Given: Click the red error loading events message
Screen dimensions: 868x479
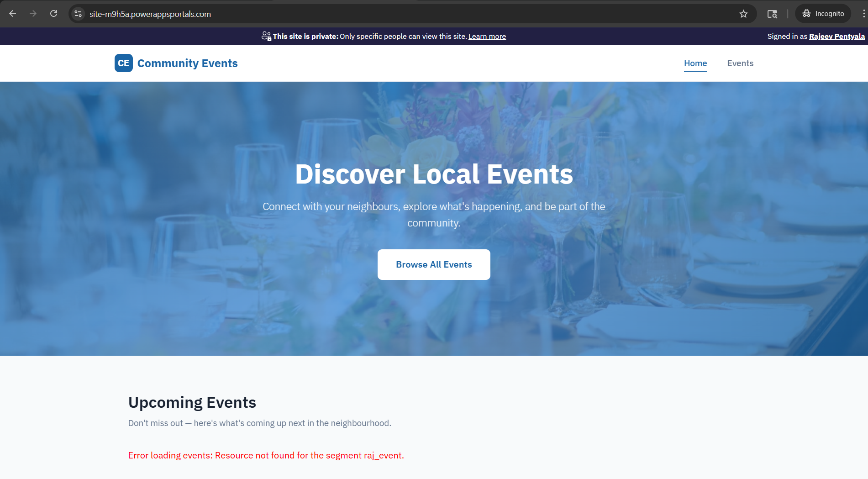Looking at the screenshot, I should pyautogui.click(x=266, y=455).
